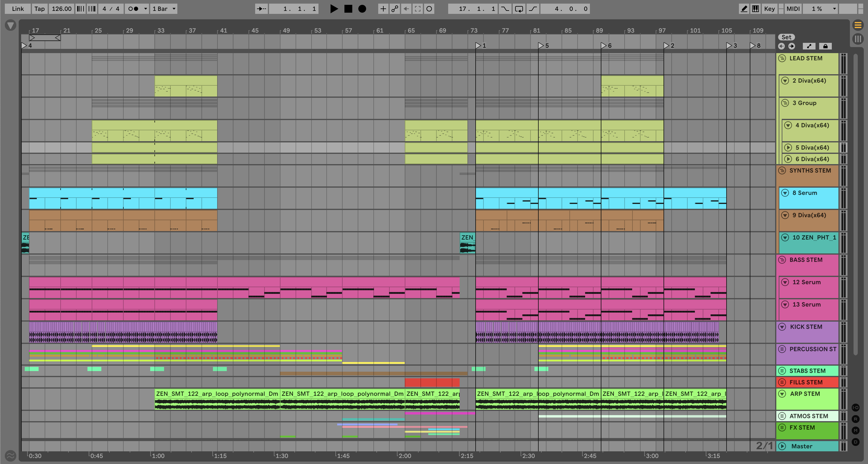Toggle the Loop switch

tap(519, 9)
